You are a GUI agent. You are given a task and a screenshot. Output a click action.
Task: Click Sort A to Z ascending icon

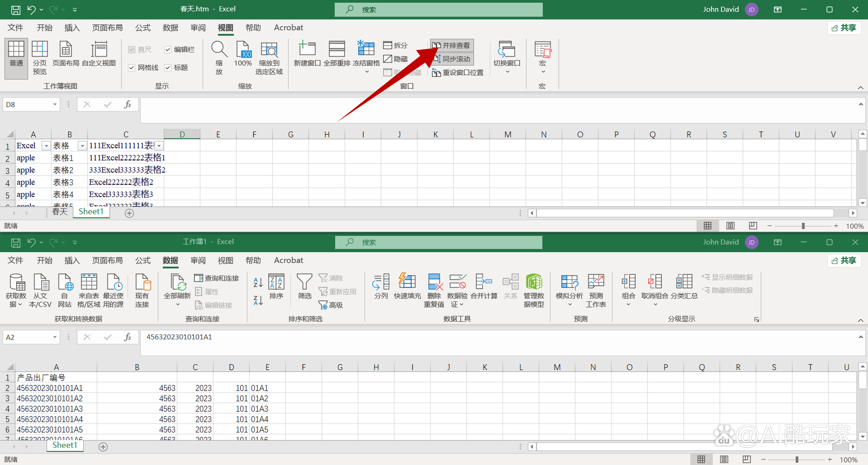coord(258,282)
